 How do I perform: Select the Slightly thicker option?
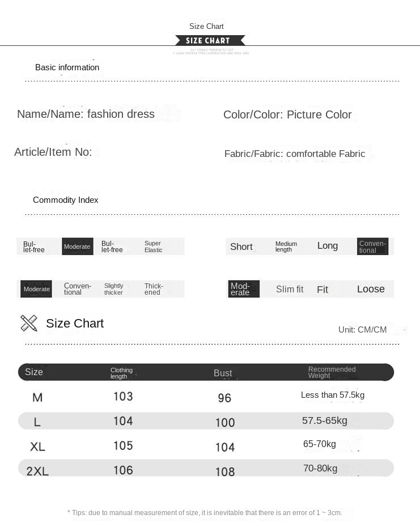click(113, 289)
